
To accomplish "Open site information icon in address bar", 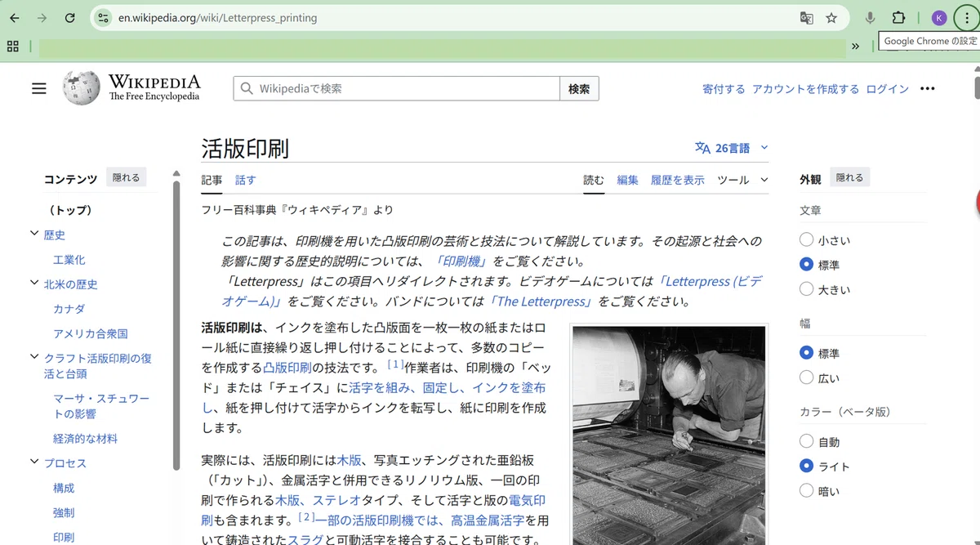I will 102,18.
